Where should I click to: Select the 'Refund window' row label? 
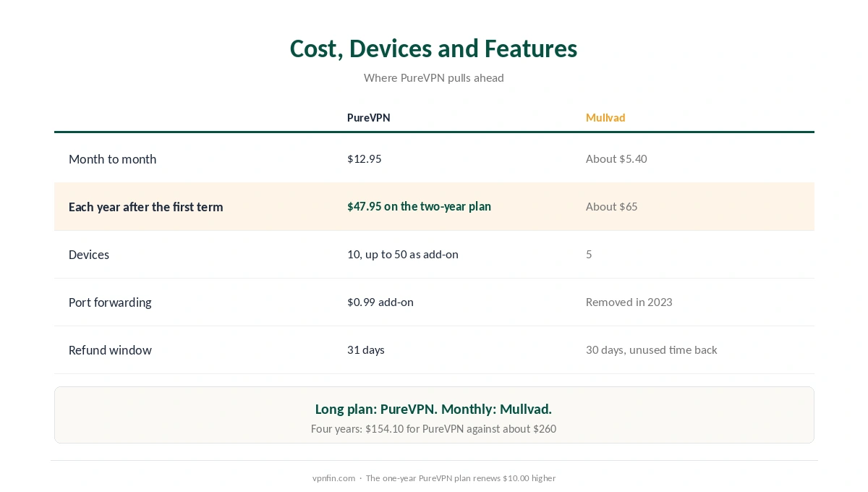pyautogui.click(x=110, y=350)
